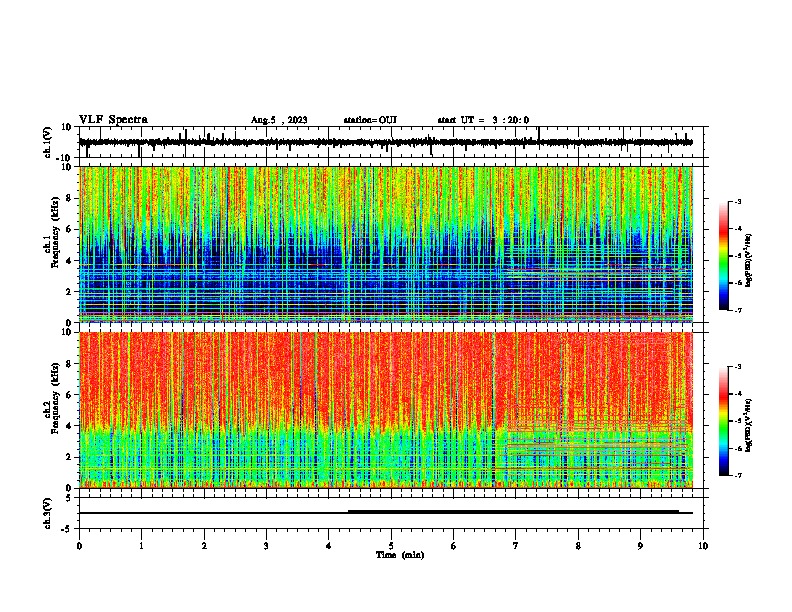Screen dimensions: 792x612
Task: Click the "8" kHz tick on ch.2 spectrogram
Action: 70,364
